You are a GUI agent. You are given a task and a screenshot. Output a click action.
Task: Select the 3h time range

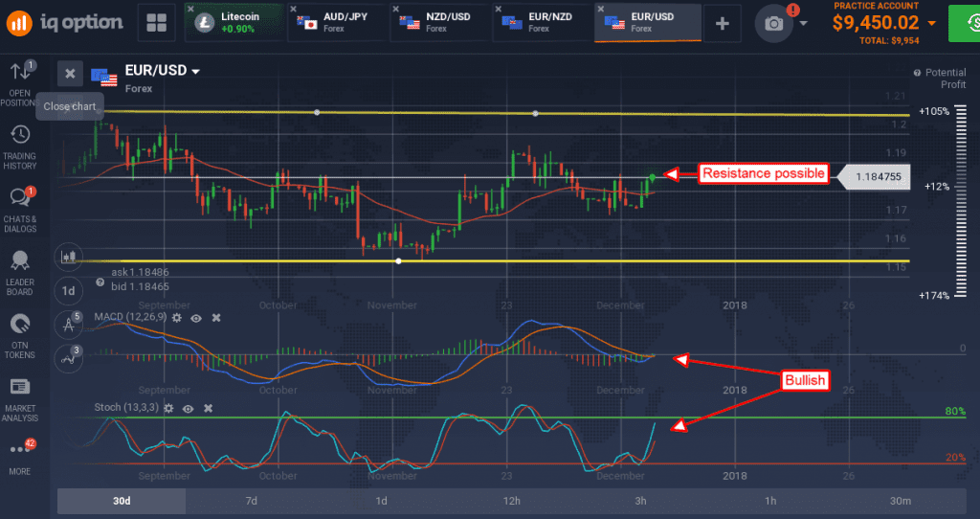(x=640, y=501)
